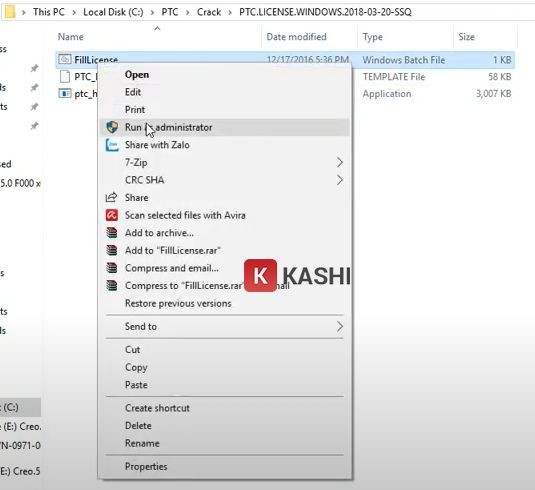Go to This PC in address bar
The image size is (535, 490).
point(49,12)
